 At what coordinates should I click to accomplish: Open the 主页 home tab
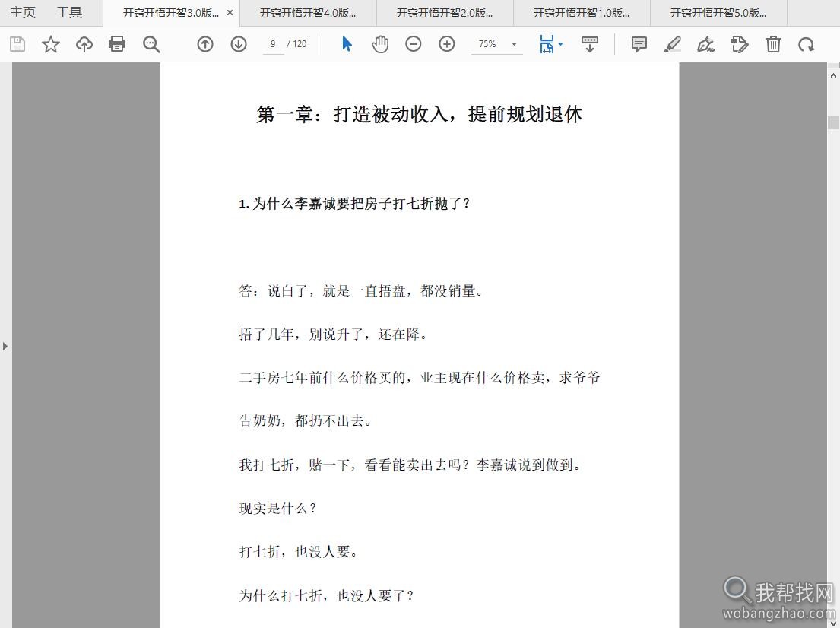[x=23, y=13]
